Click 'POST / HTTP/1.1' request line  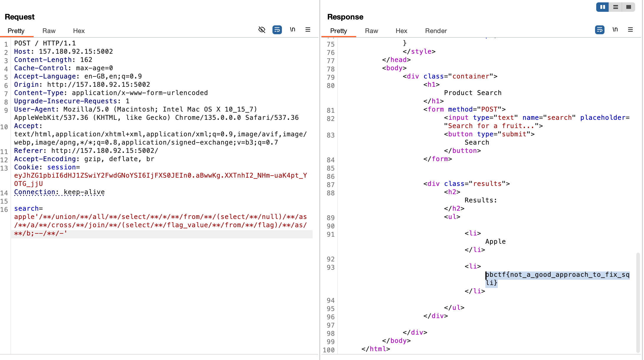point(45,43)
